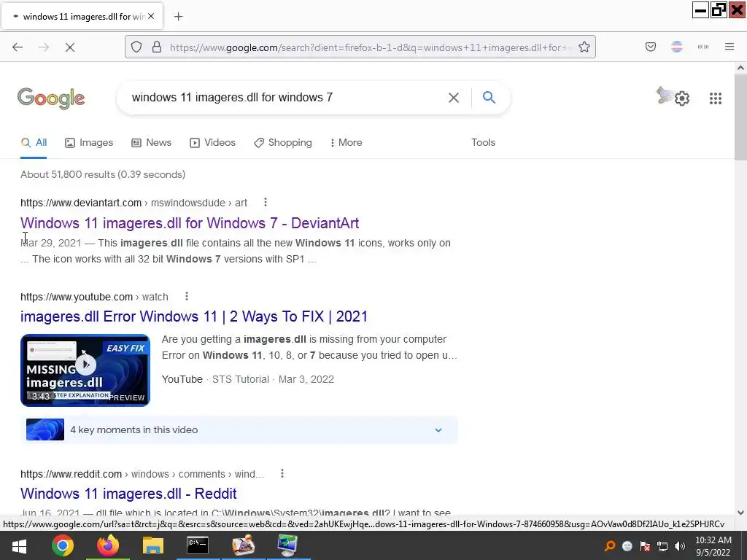747x560 pixels.
Task: Open the striped extension icon in toolbar
Action: (676, 47)
